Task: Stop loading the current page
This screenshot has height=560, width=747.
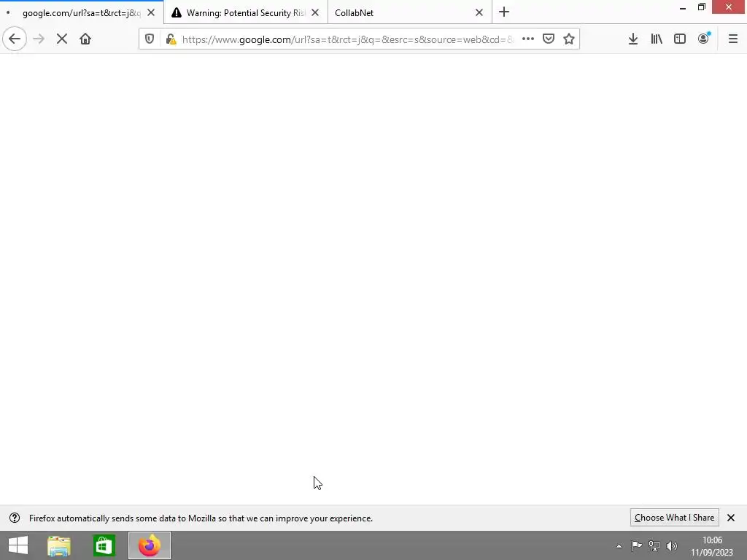Action: pyautogui.click(x=62, y=39)
